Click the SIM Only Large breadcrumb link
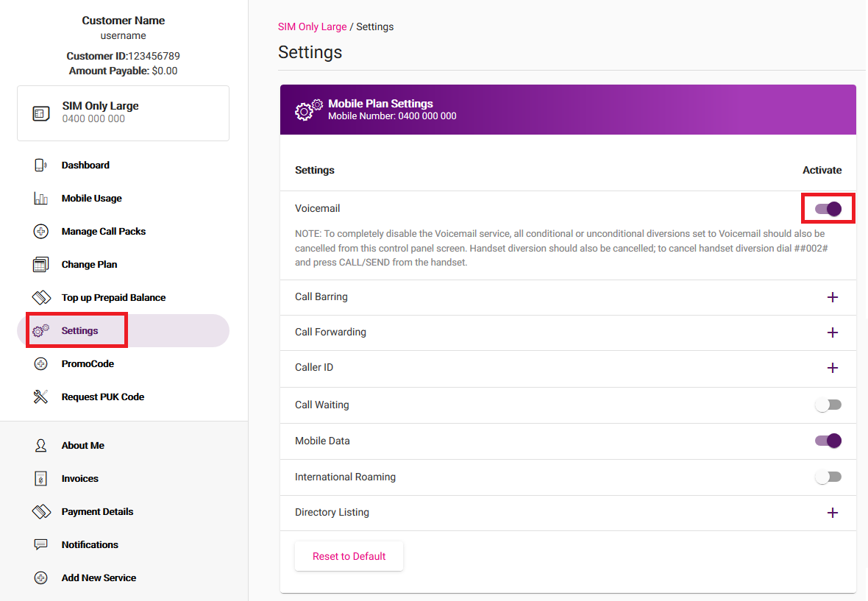The height and width of the screenshot is (601, 868). (x=312, y=26)
